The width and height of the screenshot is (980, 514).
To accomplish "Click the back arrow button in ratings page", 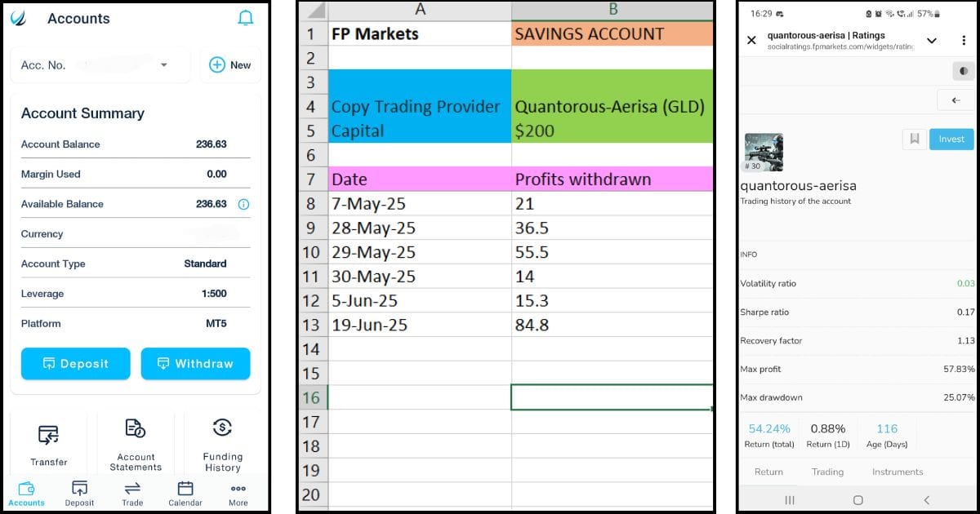I will pyautogui.click(x=955, y=100).
